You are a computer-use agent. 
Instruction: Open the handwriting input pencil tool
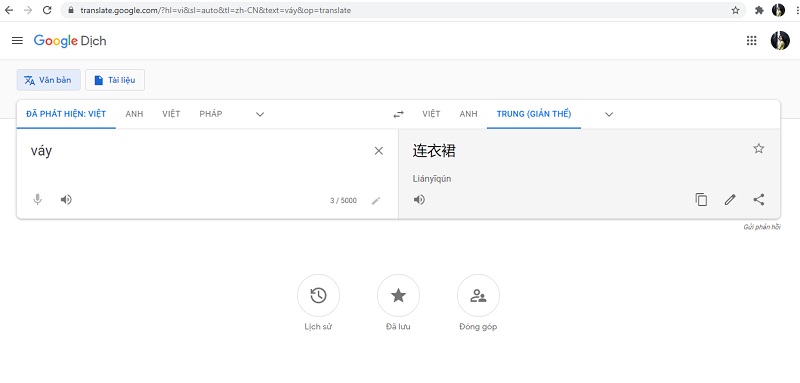point(376,200)
